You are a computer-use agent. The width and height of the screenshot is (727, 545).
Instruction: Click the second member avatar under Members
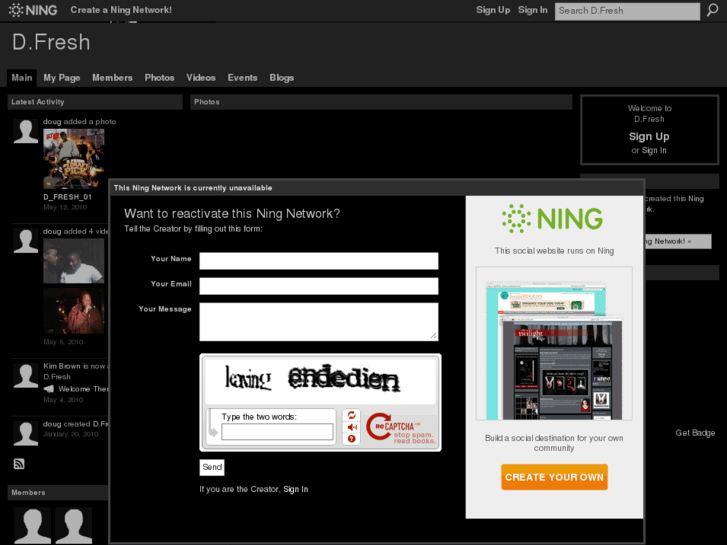pos(74,526)
